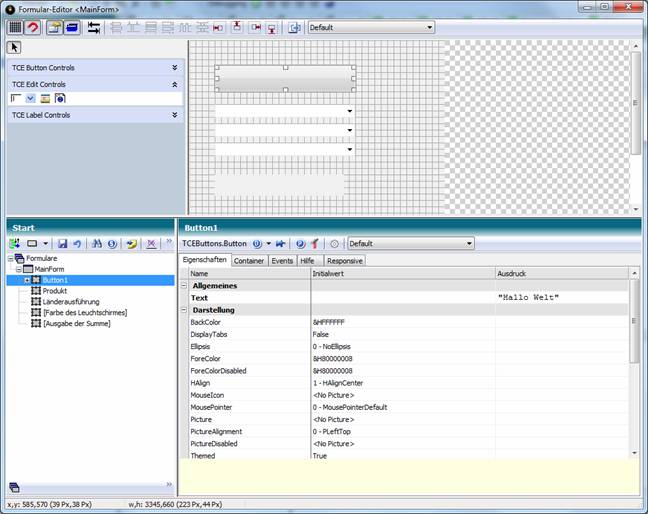The image size is (648, 514).
Task: Pick the combo box control icon
Action: (30, 98)
